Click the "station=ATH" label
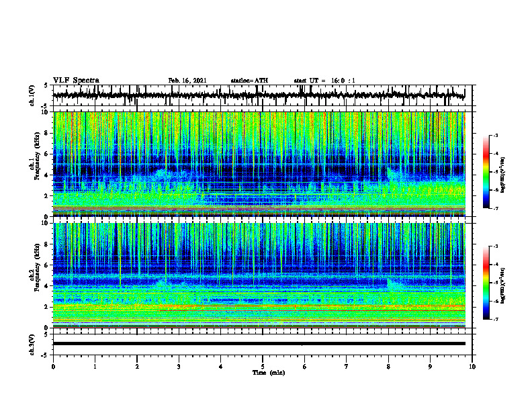 click(x=249, y=81)
